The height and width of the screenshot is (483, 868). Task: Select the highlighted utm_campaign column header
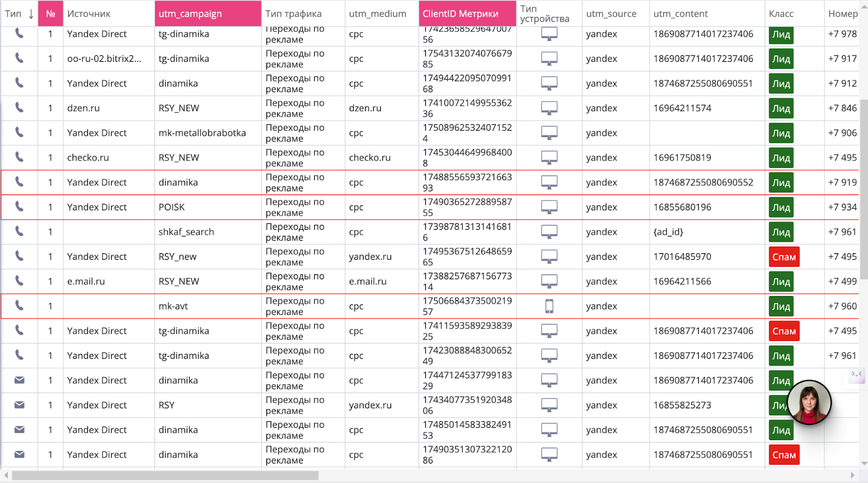pyautogui.click(x=208, y=14)
